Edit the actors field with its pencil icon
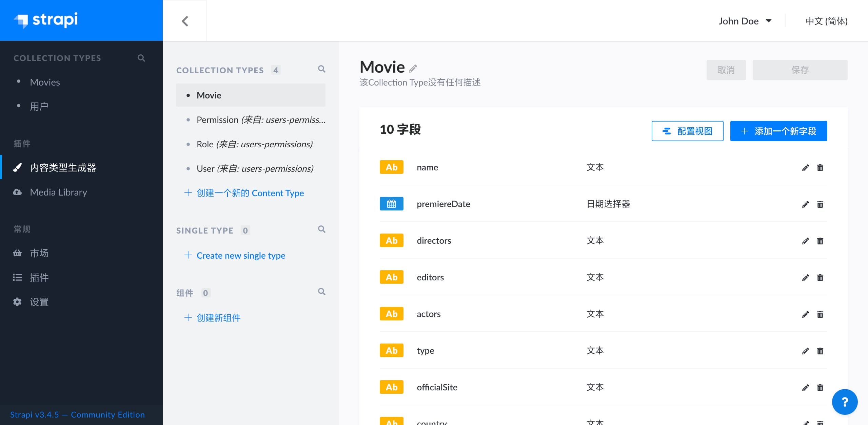The height and width of the screenshot is (425, 868). pyautogui.click(x=805, y=314)
